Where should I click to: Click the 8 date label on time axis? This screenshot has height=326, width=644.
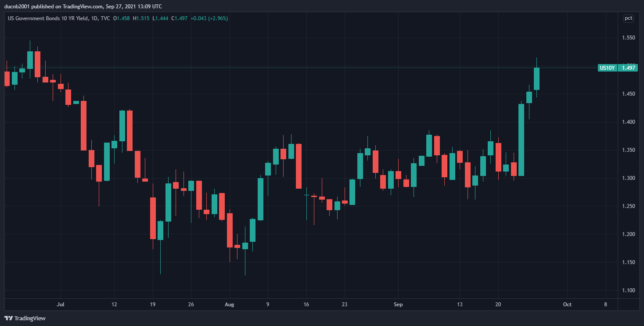tap(605, 304)
